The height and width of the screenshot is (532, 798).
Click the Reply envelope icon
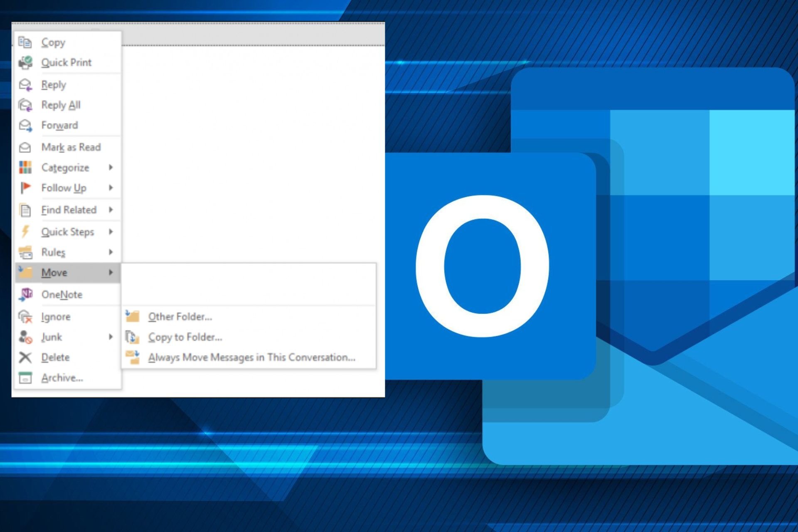click(x=25, y=85)
